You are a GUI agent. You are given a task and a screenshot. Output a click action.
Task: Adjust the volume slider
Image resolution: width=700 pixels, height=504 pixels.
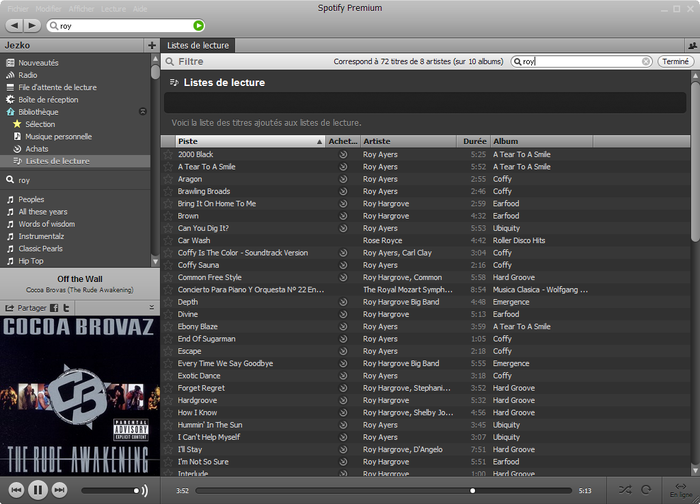click(x=110, y=491)
